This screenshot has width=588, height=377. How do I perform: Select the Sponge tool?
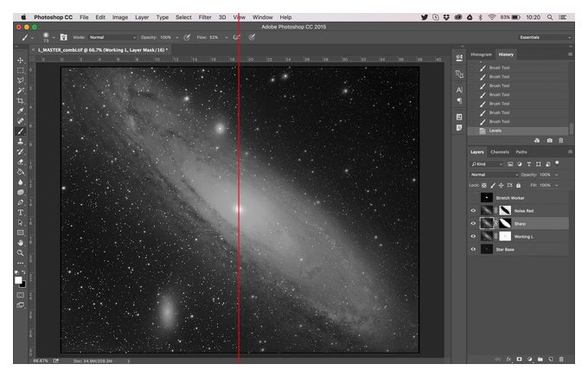20,192
